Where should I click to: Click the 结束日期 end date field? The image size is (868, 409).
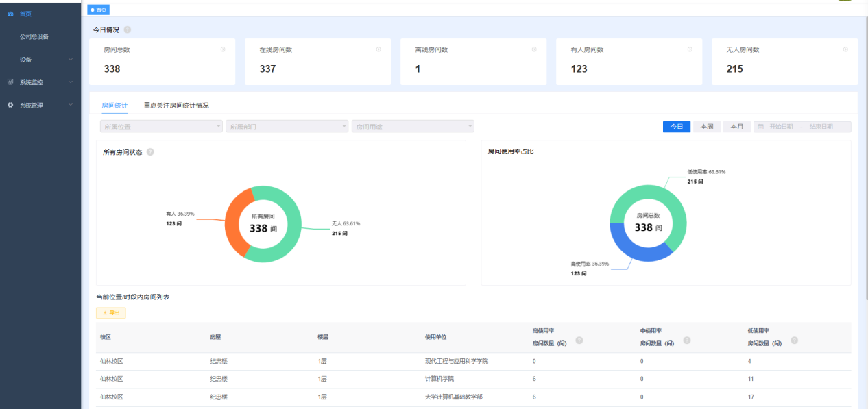tap(821, 127)
